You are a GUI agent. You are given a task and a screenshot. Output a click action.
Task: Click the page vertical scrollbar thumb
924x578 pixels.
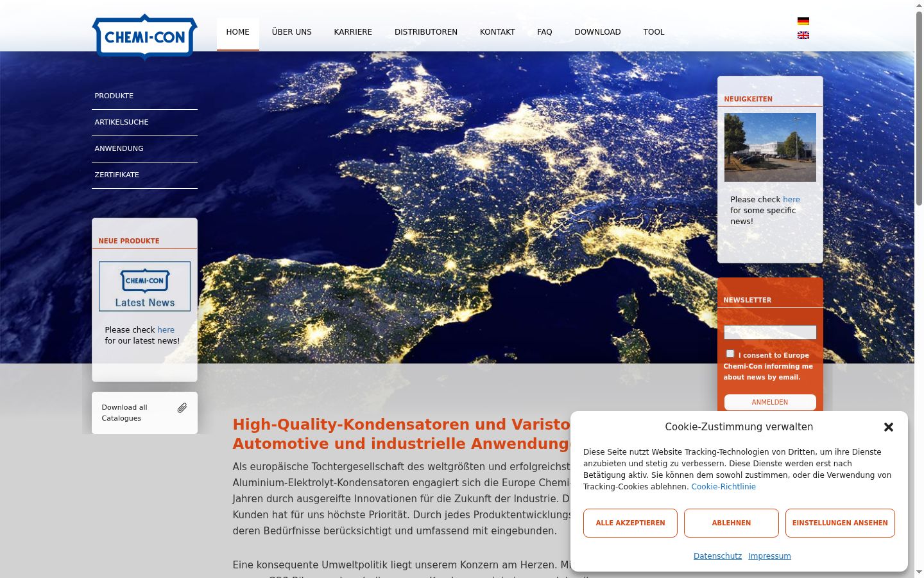(x=919, y=109)
